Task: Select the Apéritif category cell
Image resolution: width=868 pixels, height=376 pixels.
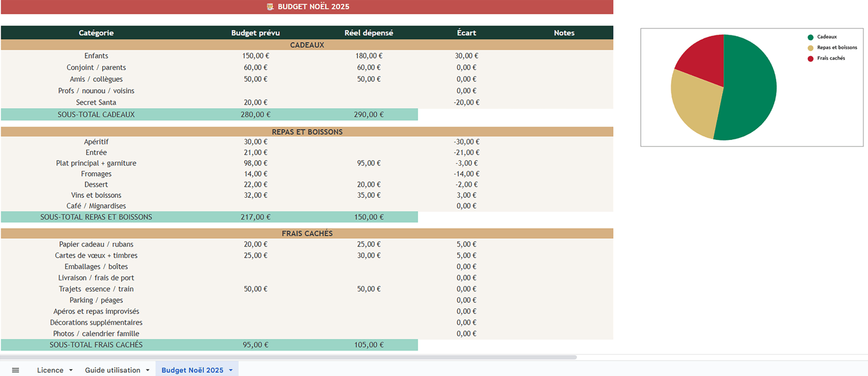Action: tap(96, 142)
